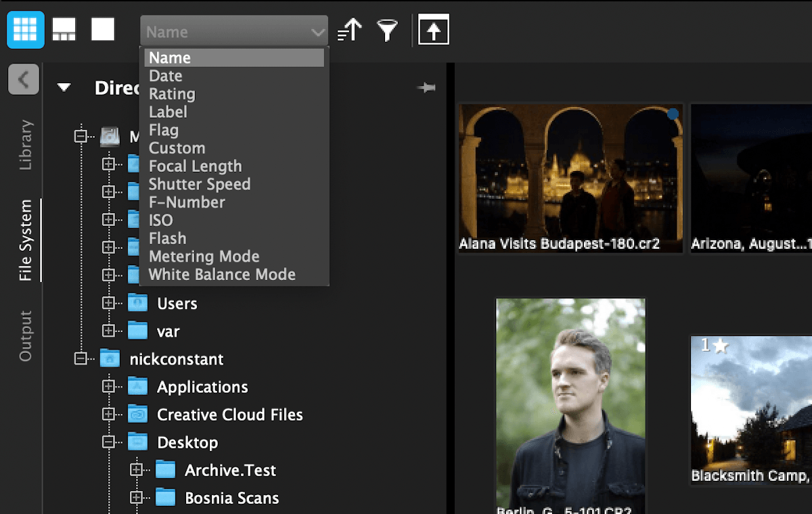Click the Alana Visits Budapest thumbnail
The width and height of the screenshot is (812, 514).
pos(570,176)
